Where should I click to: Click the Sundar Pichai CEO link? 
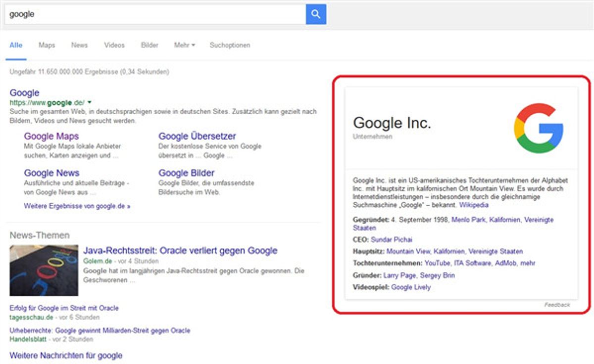pyautogui.click(x=392, y=240)
